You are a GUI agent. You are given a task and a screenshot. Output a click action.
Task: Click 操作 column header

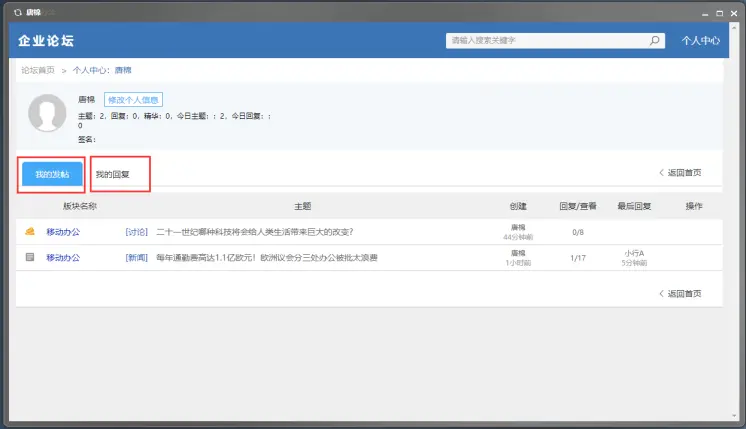[694, 206]
